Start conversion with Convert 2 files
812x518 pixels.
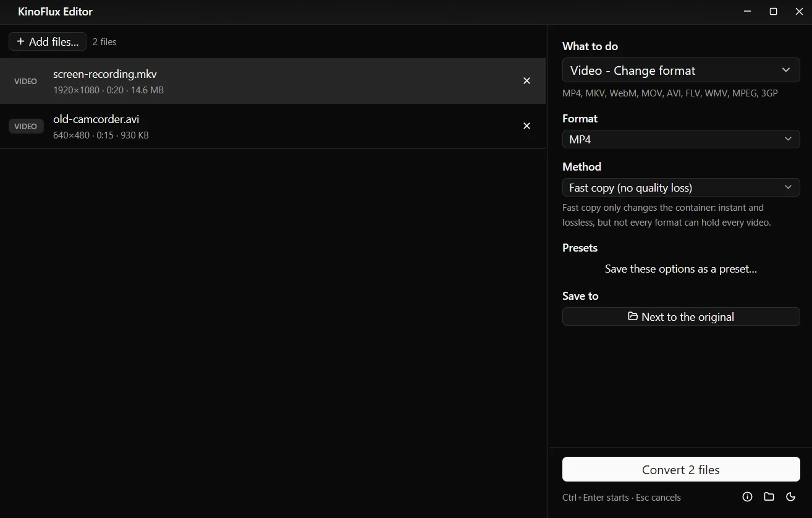pos(681,469)
